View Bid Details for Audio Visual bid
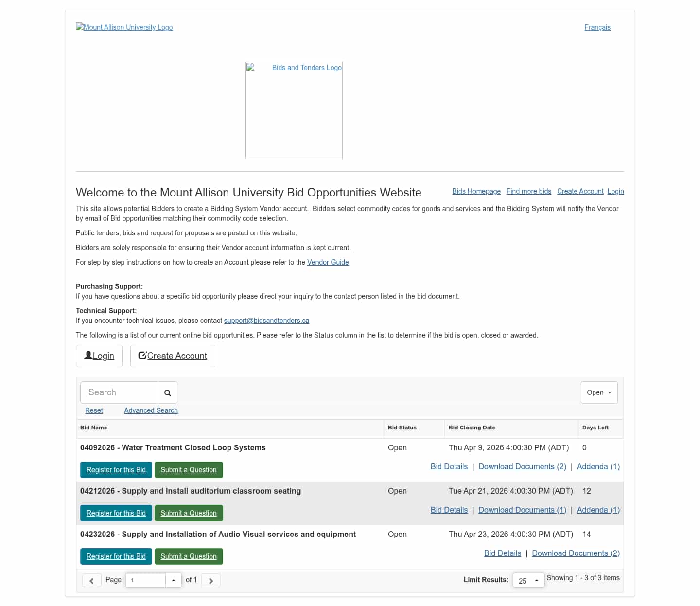 503,553
